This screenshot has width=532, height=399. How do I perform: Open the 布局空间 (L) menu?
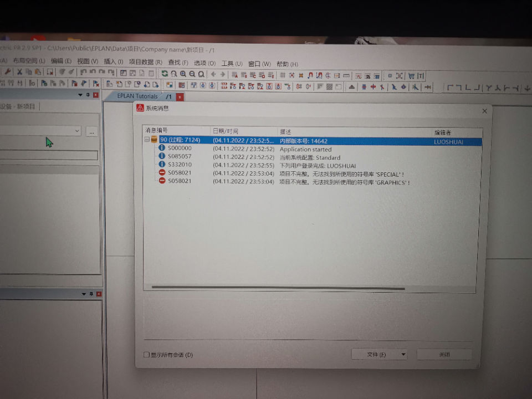click(x=29, y=61)
